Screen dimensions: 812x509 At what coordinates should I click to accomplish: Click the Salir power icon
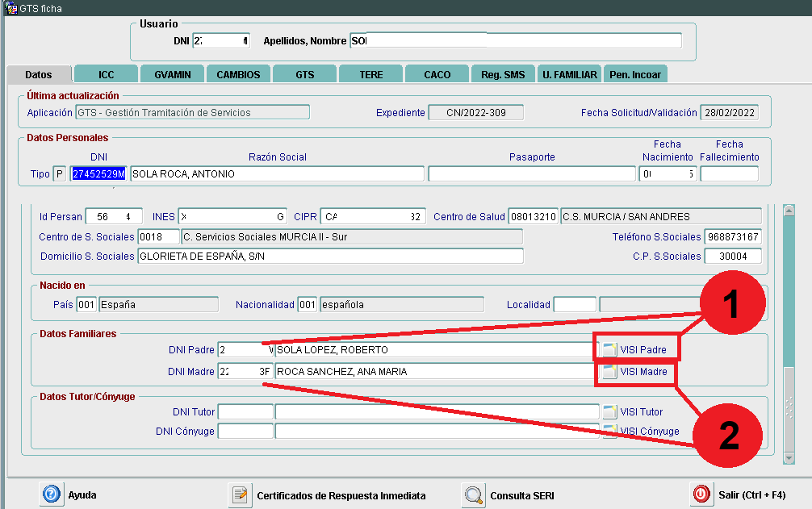tap(701, 494)
